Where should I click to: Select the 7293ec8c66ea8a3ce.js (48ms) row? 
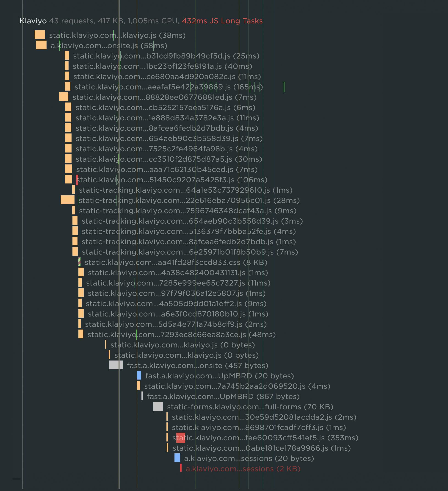pyautogui.click(x=181, y=334)
